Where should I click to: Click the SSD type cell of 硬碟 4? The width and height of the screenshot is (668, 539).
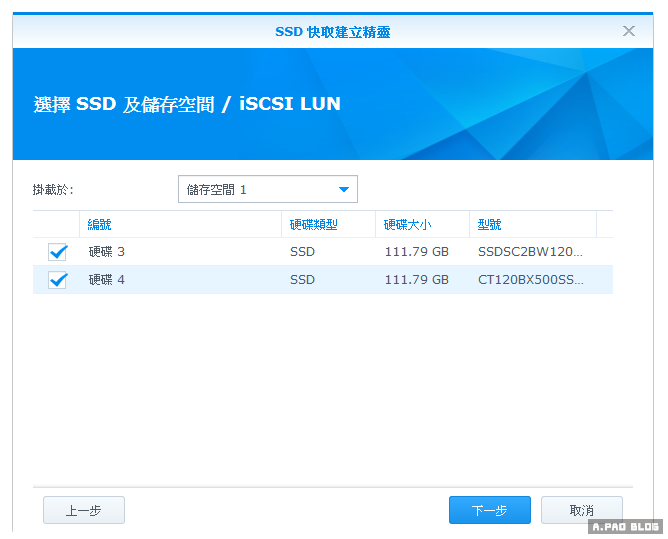[302, 280]
